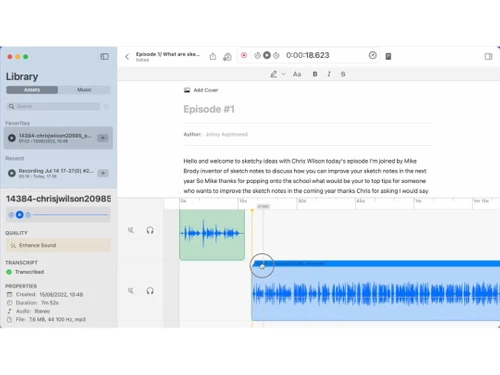Select the Recording Jul 14 17-37 row

pos(58,173)
